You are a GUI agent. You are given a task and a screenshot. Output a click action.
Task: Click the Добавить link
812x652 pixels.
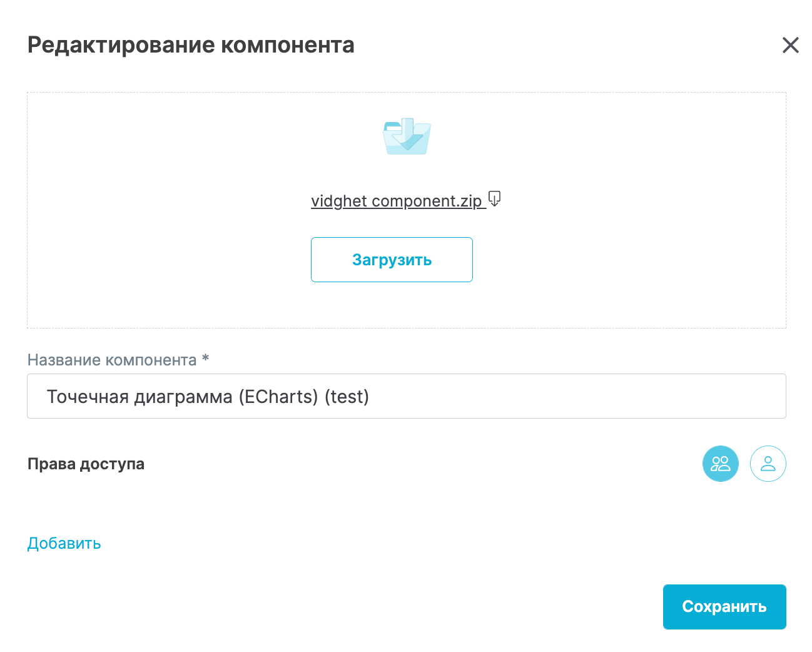point(64,543)
